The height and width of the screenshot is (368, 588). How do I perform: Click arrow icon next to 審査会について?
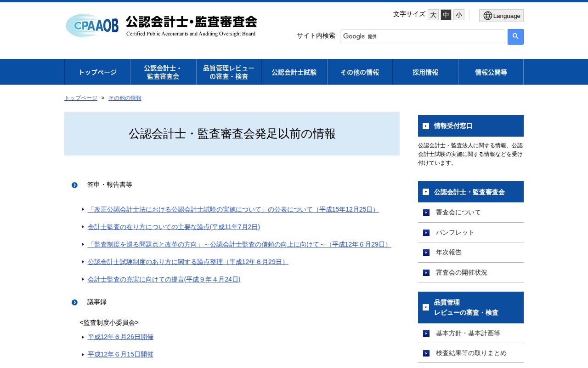pyautogui.click(x=426, y=213)
